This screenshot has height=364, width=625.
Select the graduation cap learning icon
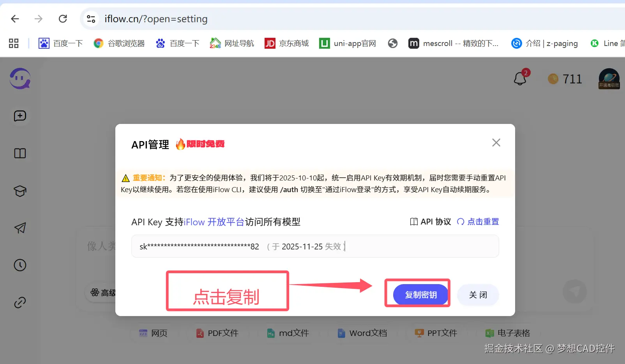coord(20,191)
